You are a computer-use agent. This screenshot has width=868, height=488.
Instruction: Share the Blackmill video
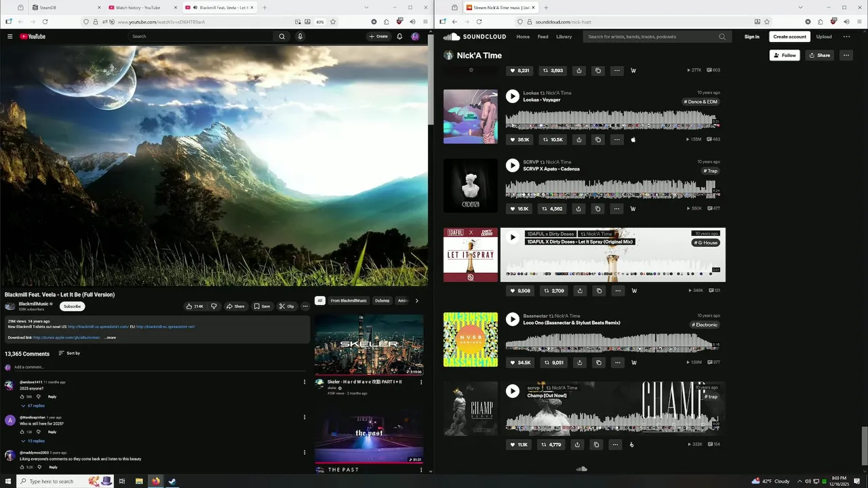(235, 306)
